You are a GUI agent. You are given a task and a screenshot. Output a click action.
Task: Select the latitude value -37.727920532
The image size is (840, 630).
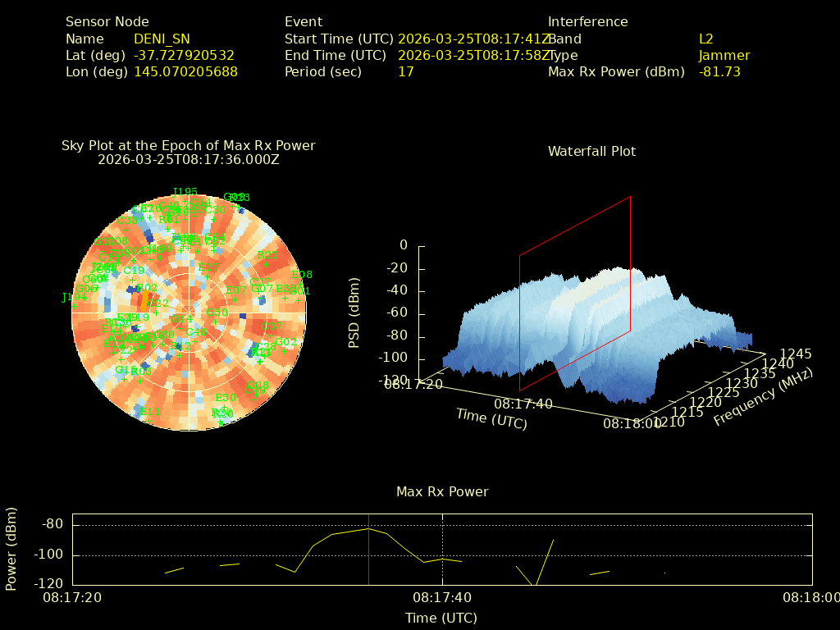tap(184, 55)
